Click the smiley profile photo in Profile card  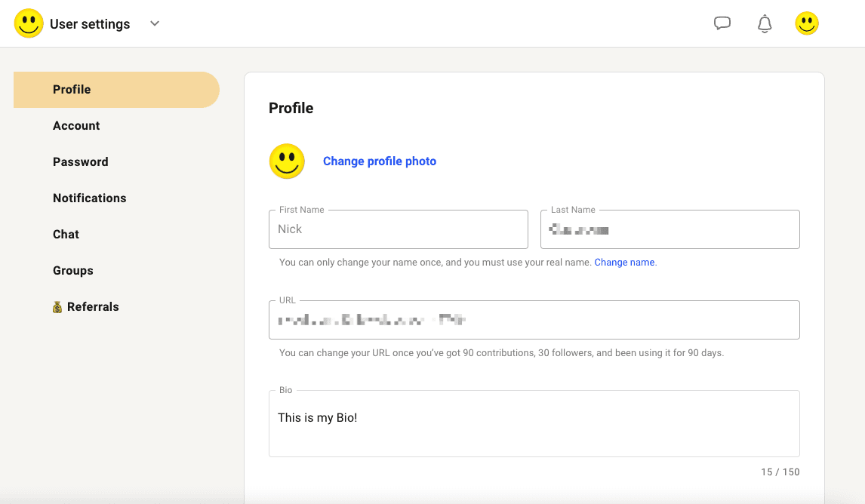[287, 161]
